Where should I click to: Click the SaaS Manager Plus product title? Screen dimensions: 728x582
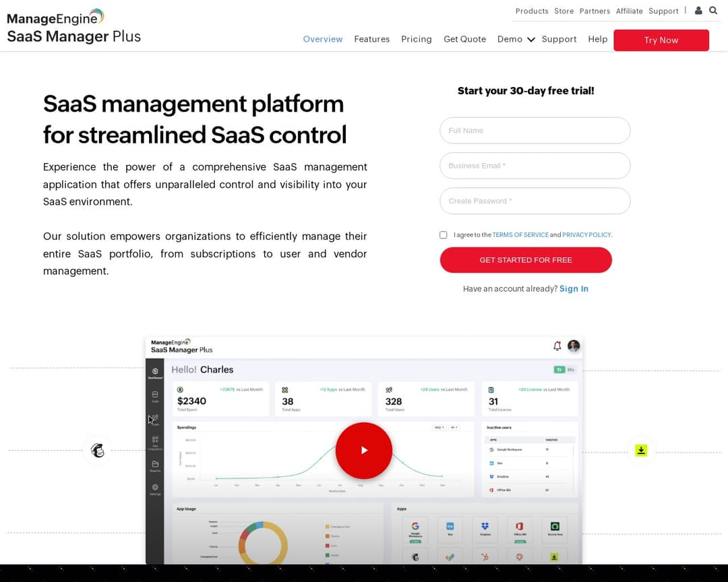click(x=74, y=36)
